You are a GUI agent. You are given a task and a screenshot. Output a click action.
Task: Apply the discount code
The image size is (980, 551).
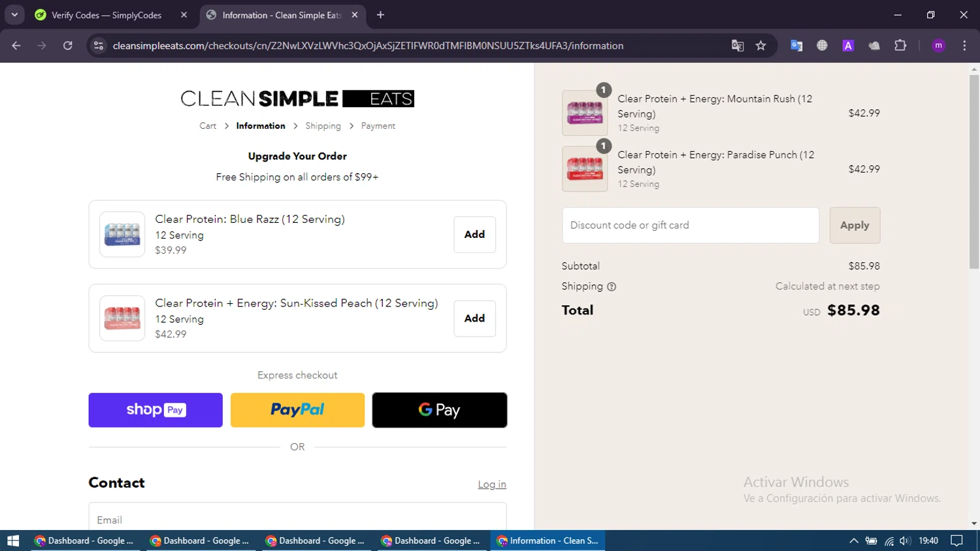(855, 225)
